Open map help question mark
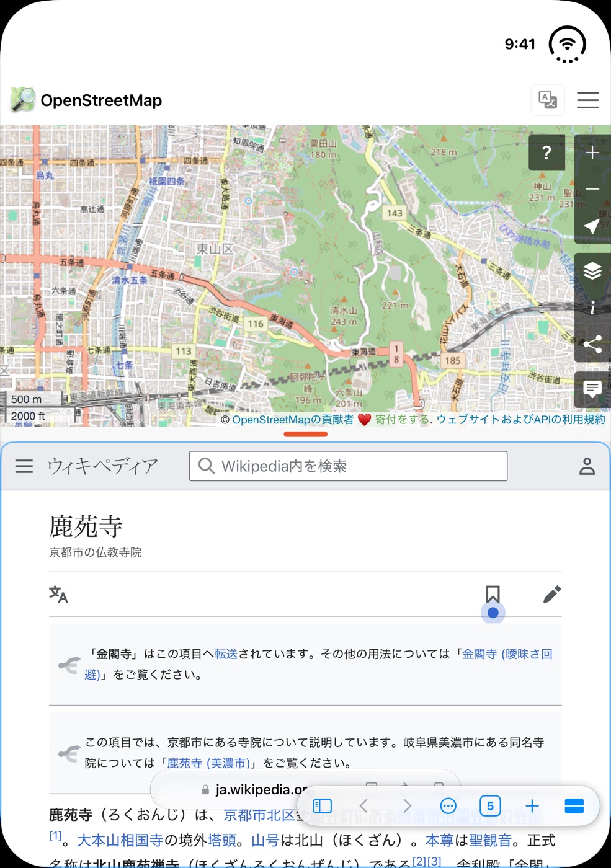The height and width of the screenshot is (868, 611). [x=546, y=153]
